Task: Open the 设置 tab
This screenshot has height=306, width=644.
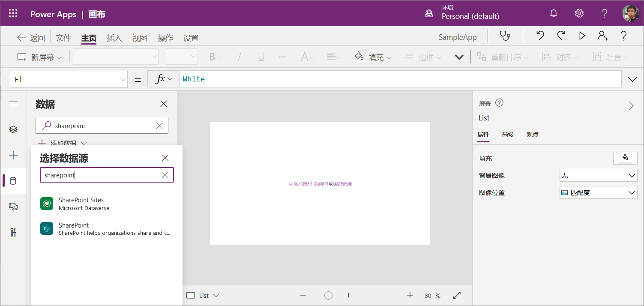Action: click(x=191, y=38)
